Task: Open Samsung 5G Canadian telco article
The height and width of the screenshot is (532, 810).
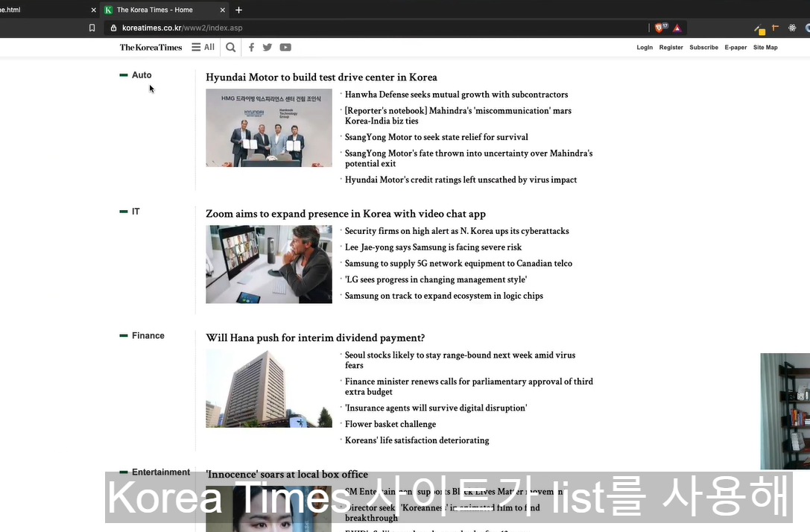Action: [x=458, y=264]
